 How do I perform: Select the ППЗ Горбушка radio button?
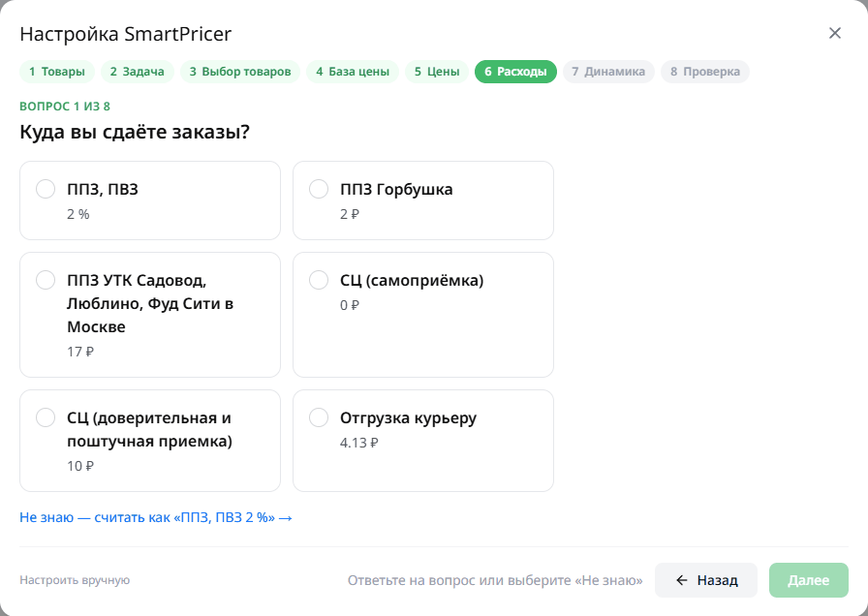tap(319, 189)
